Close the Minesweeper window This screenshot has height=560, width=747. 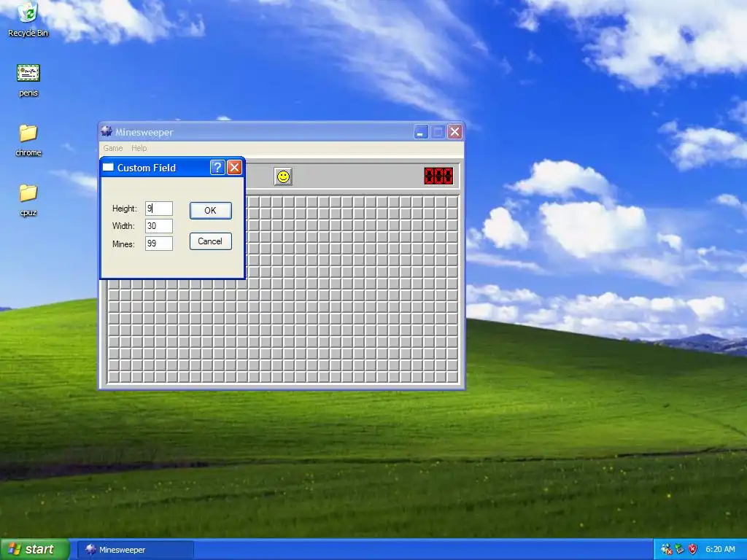pos(455,132)
